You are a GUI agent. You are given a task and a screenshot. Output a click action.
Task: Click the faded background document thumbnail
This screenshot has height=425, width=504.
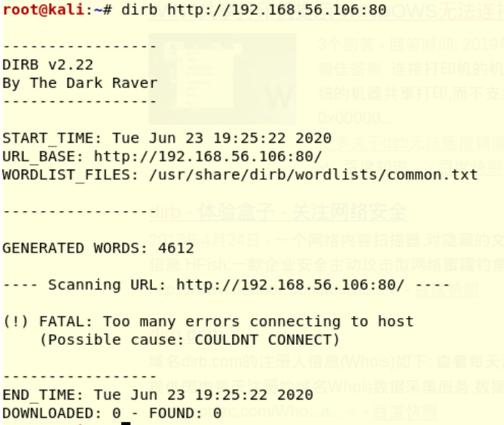pos(223,79)
